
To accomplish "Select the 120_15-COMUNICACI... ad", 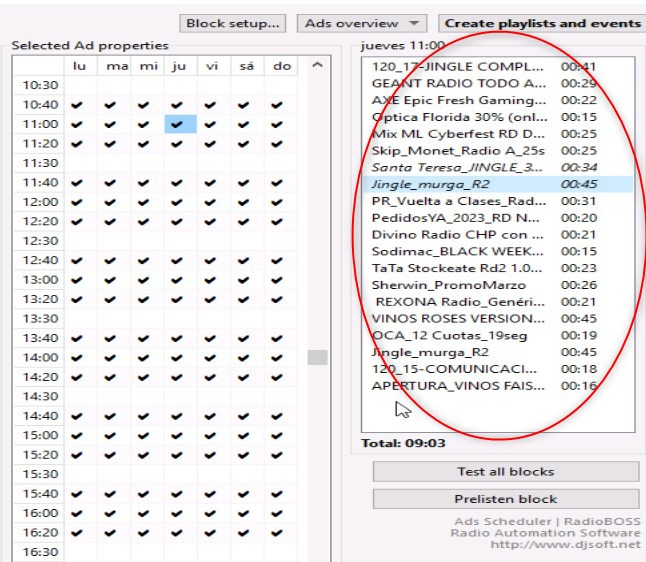I will (498, 369).
